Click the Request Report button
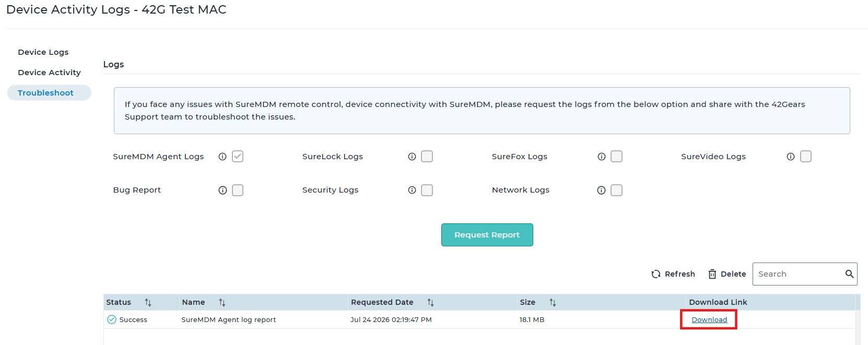868x345 pixels. (487, 235)
